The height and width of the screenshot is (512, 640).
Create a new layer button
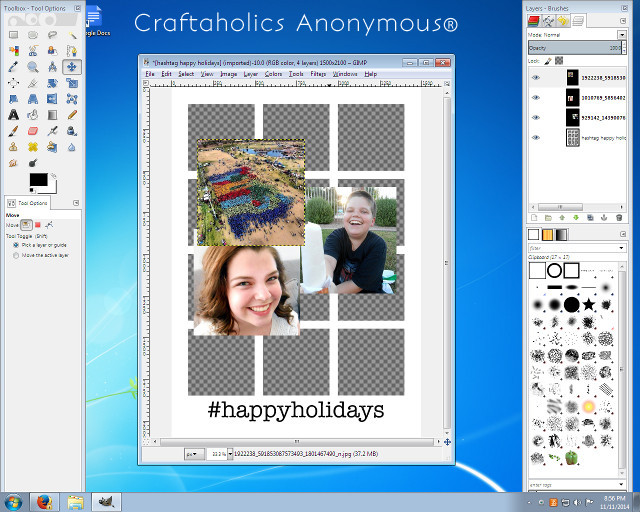tap(534, 218)
